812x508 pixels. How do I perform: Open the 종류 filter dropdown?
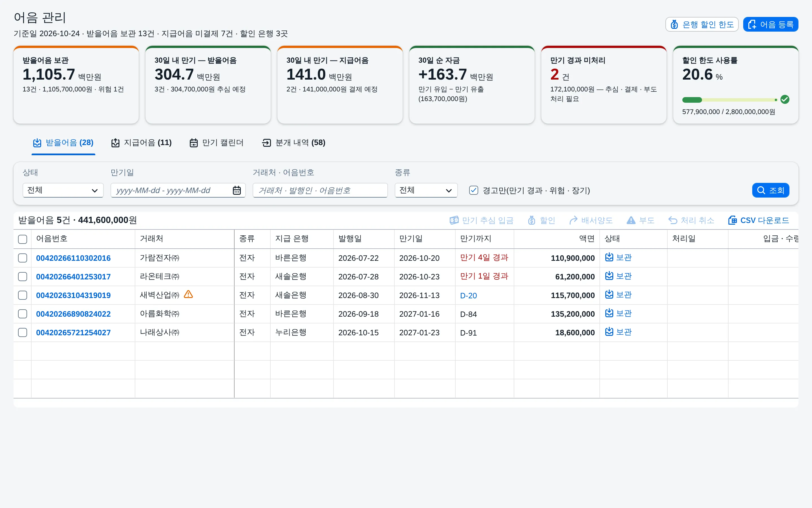point(426,190)
